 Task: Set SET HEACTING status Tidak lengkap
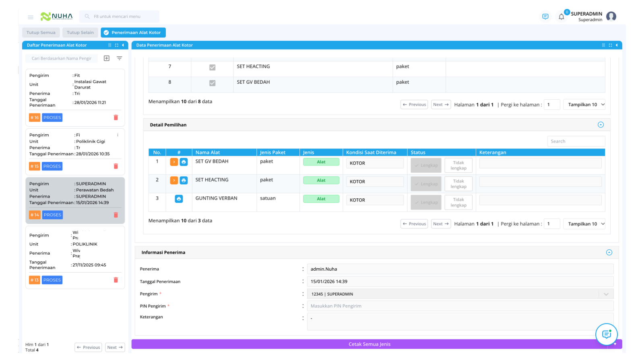(x=458, y=184)
